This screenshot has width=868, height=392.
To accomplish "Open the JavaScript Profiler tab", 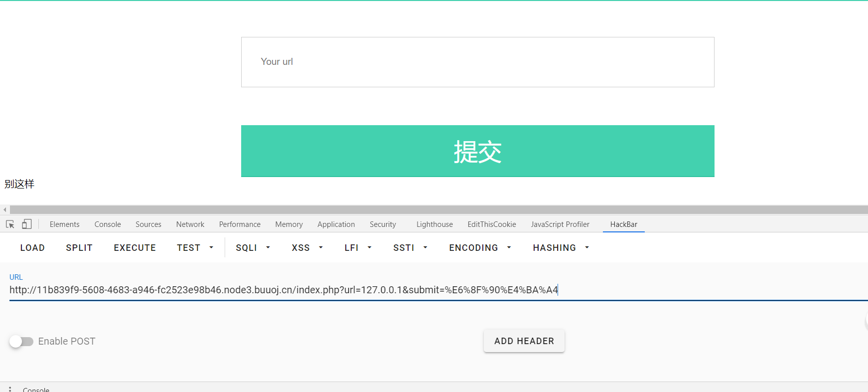I will click(x=560, y=224).
